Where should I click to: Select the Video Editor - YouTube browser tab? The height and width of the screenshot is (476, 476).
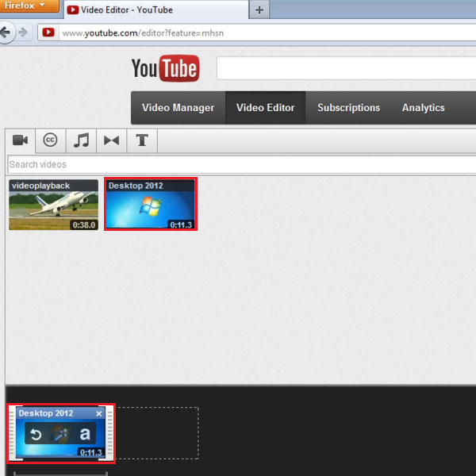[x=156, y=10]
